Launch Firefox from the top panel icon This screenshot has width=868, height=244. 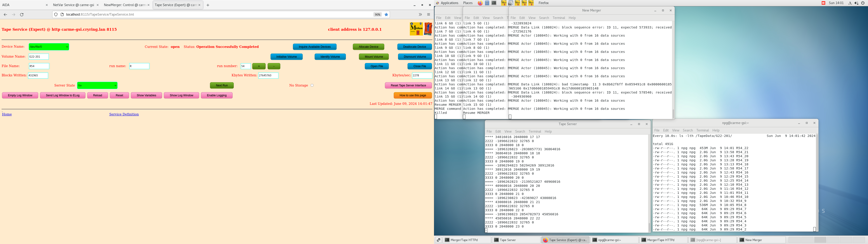pos(480,3)
